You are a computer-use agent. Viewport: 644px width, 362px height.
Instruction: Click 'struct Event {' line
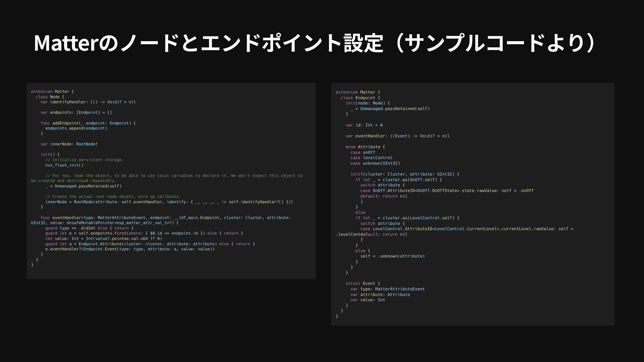(363, 284)
